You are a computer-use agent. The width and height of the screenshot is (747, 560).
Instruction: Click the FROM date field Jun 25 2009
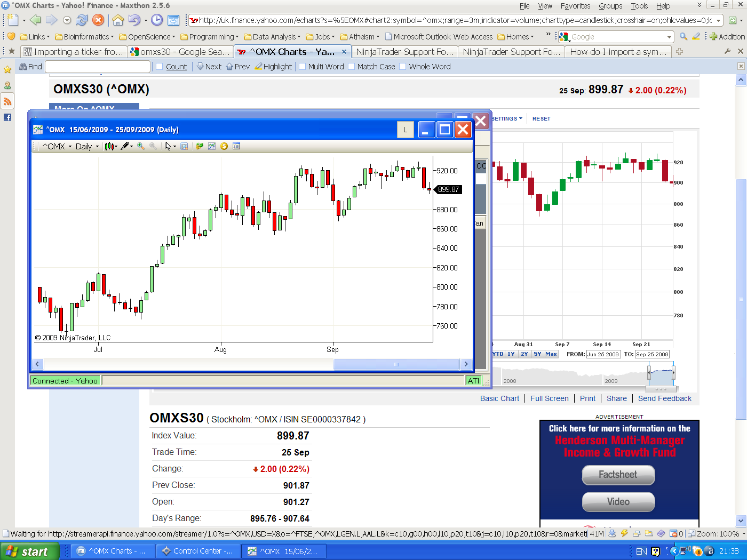click(x=603, y=354)
